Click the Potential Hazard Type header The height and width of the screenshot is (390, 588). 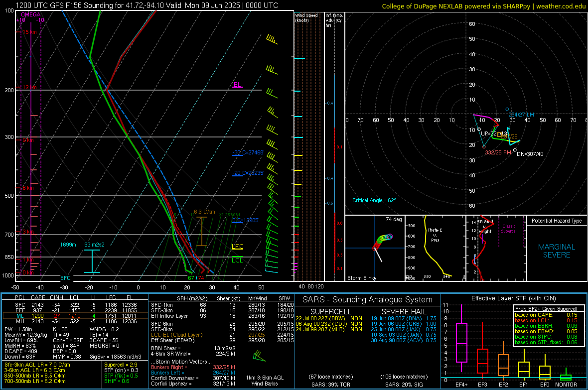557,221
